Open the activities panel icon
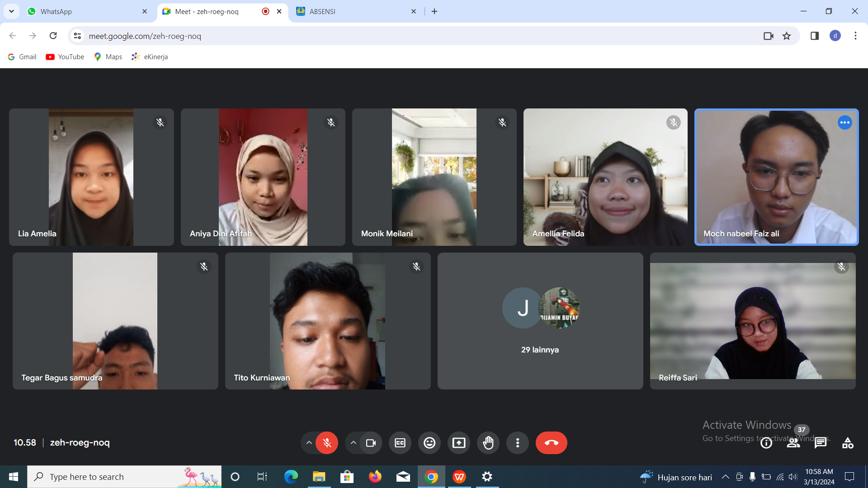868x488 pixels. 848,443
